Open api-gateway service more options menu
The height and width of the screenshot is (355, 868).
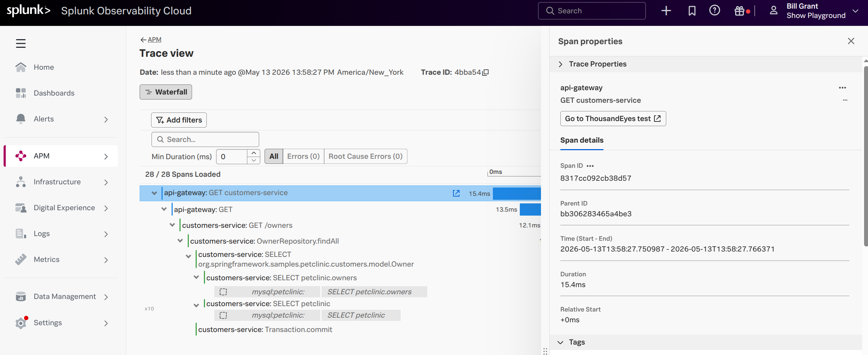point(842,88)
